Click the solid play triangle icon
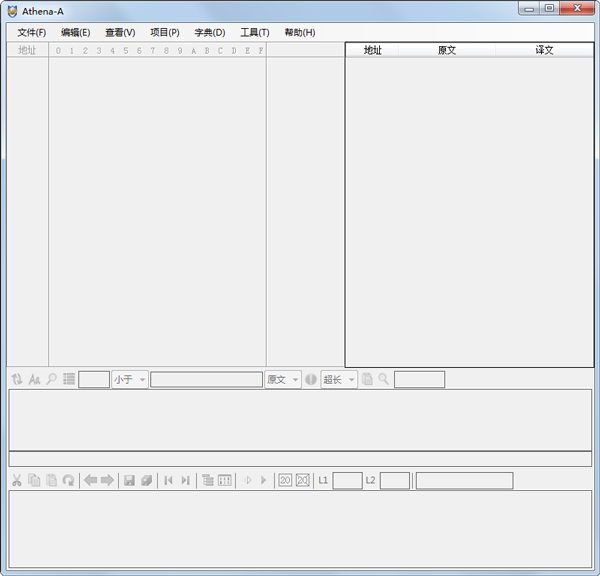This screenshot has height=576, width=600. pos(263,480)
